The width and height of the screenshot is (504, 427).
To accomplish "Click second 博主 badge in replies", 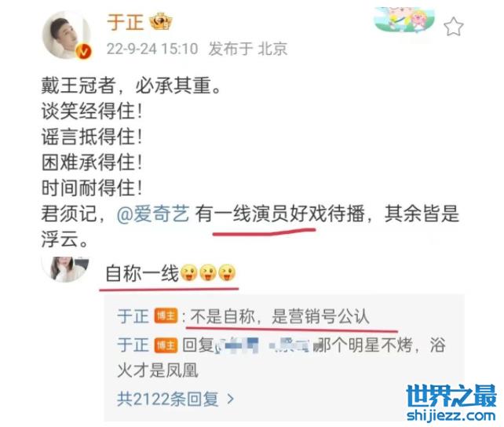I will [x=166, y=345].
